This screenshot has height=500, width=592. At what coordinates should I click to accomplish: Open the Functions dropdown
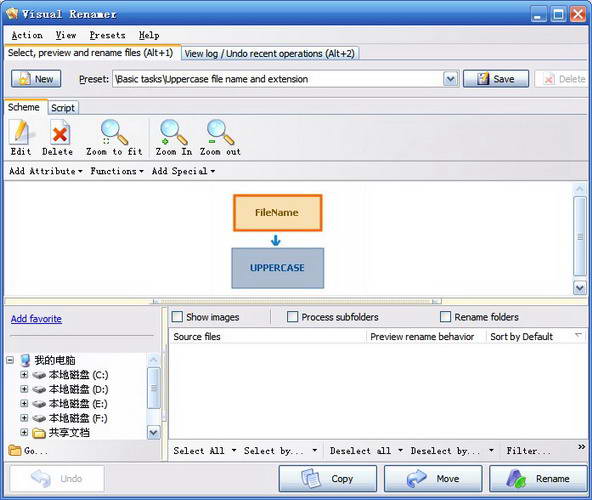[x=117, y=171]
